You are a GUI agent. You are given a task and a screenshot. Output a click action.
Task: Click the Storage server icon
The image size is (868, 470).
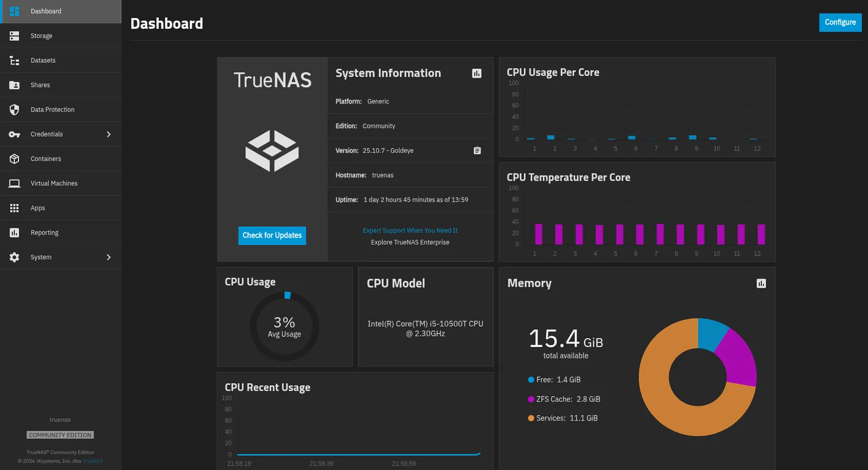[15, 36]
